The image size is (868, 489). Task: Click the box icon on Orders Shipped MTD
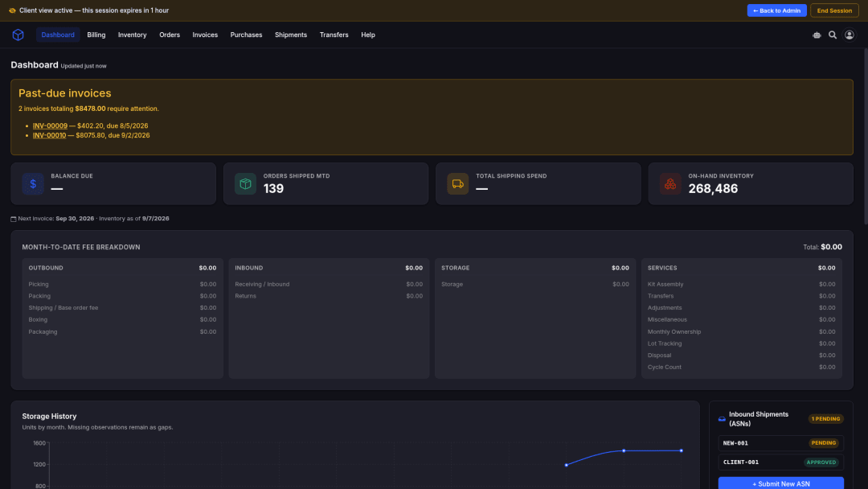245,184
